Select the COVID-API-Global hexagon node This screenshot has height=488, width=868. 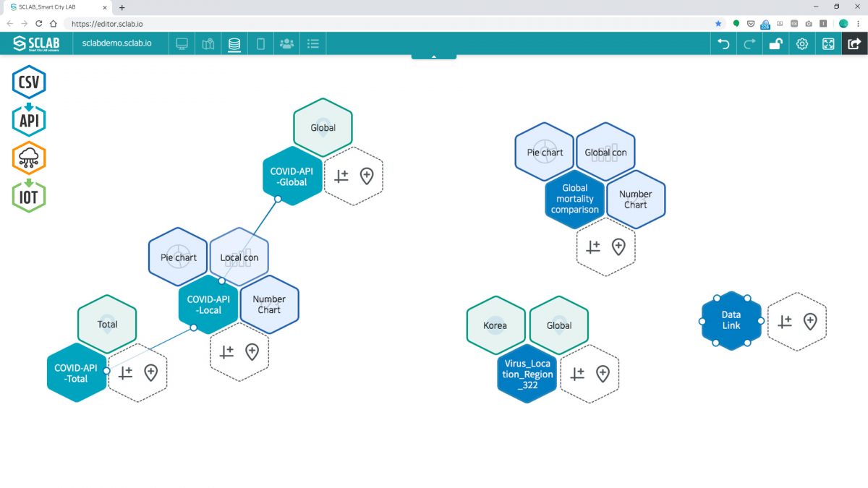pyautogui.click(x=292, y=176)
